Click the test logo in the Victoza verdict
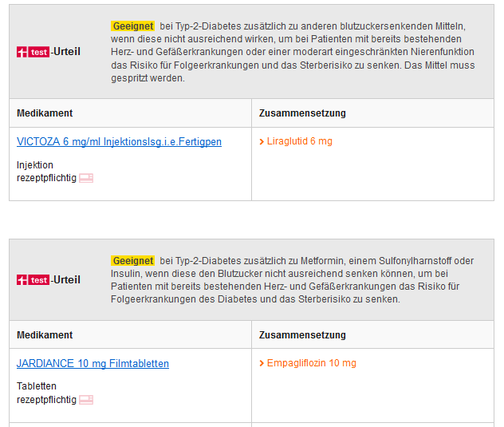 click(x=33, y=52)
